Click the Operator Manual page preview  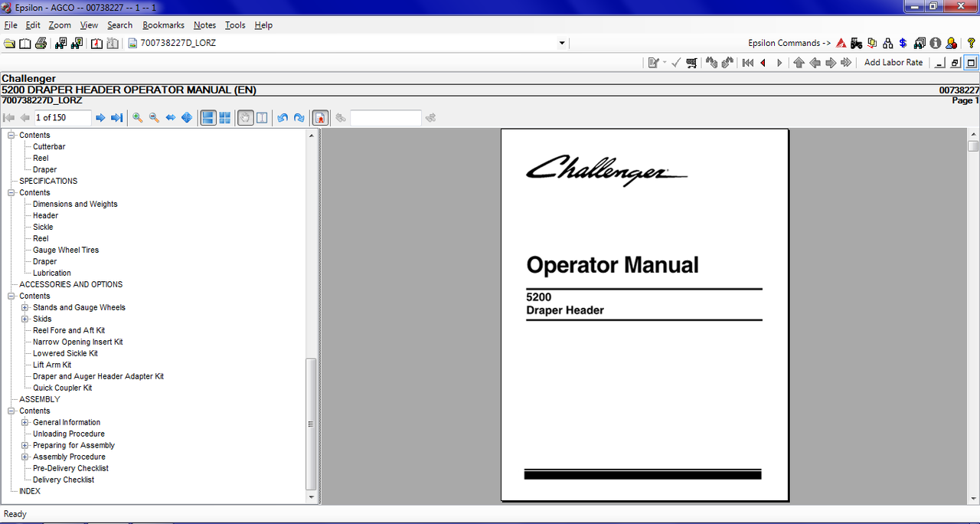645,315
